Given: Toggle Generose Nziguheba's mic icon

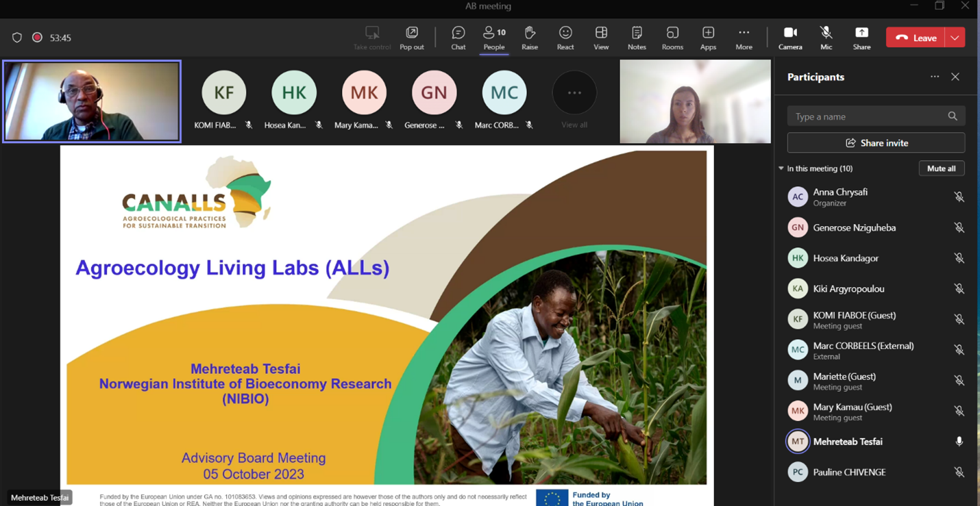Looking at the screenshot, I should pos(959,227).
